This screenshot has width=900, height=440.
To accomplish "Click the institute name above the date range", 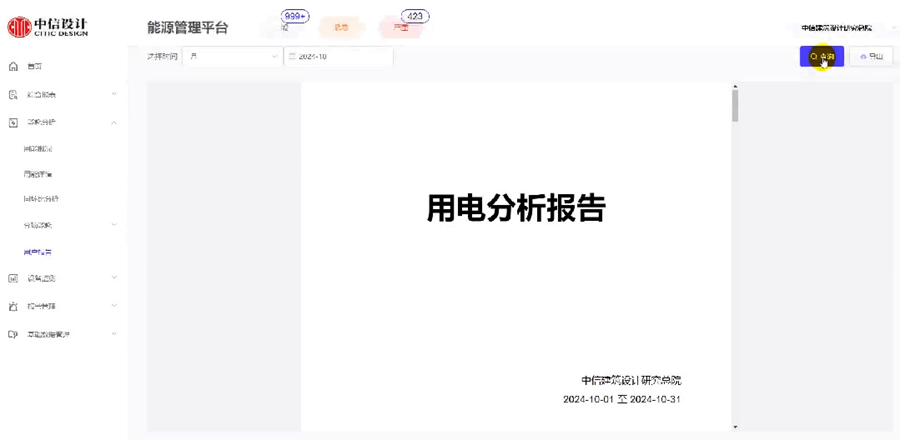I will [631, 380].
